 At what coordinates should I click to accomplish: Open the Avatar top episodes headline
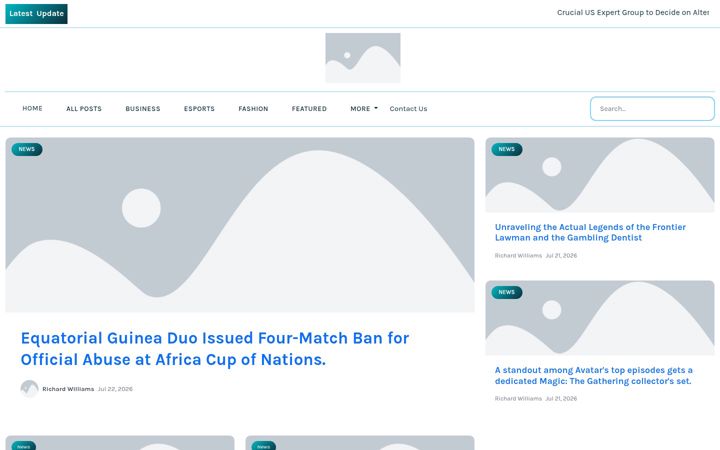click(x=593, y=376)
